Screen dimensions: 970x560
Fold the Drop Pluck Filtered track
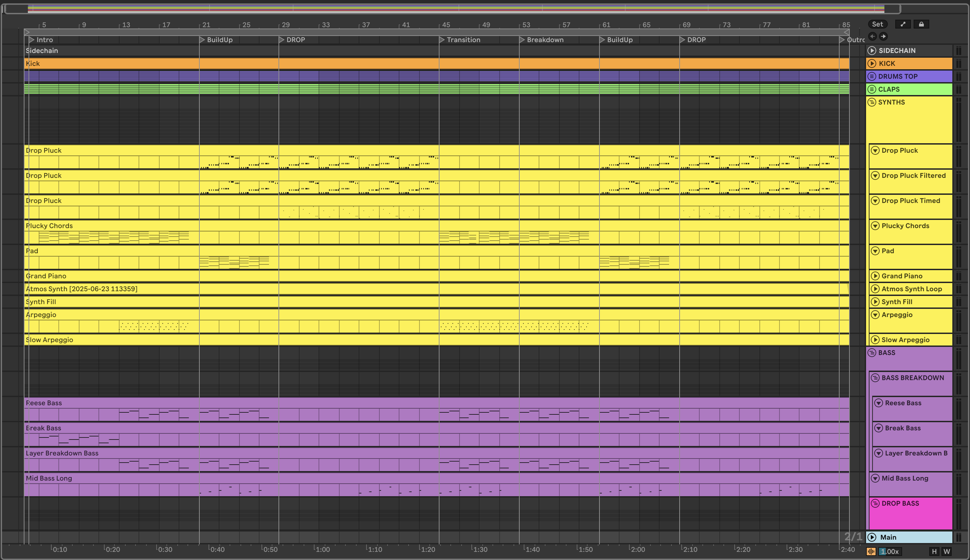tap(875, 176)
